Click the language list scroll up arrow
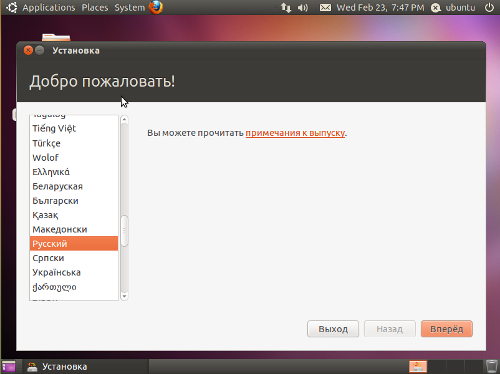500x374 pixels. point(124,119)
